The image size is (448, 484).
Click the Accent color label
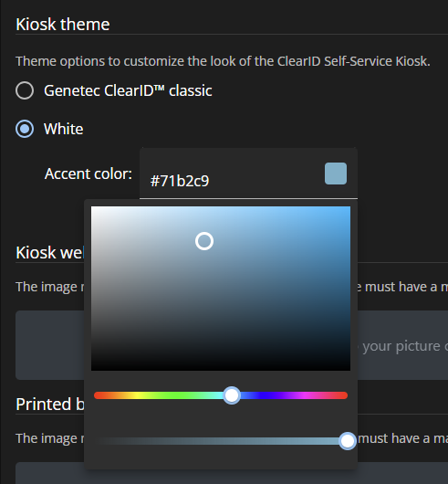[x=89, y=174]
